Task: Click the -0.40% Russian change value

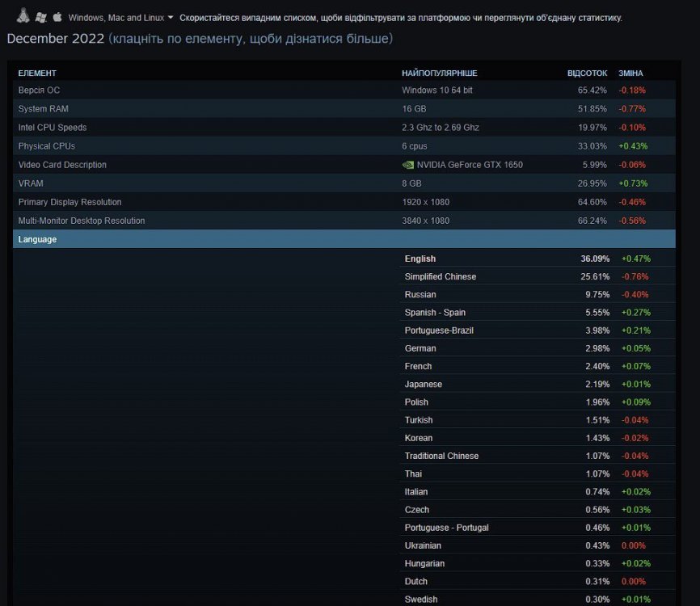Action: (635, 295)
